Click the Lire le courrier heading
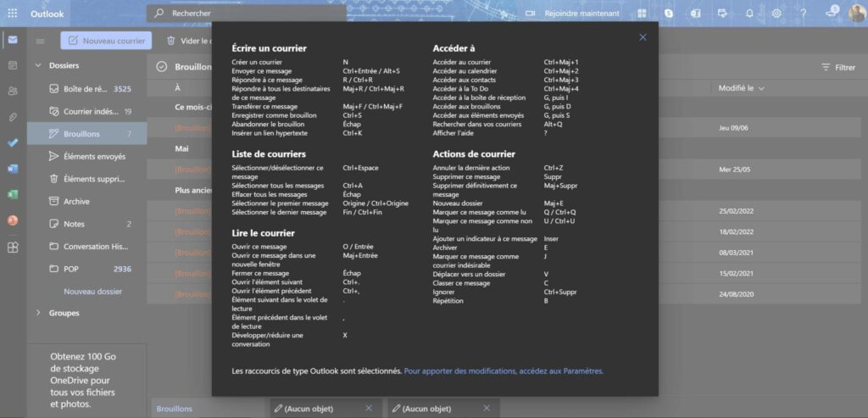The width and height of the screenshot is (868, 418). [x=263, y=233]
